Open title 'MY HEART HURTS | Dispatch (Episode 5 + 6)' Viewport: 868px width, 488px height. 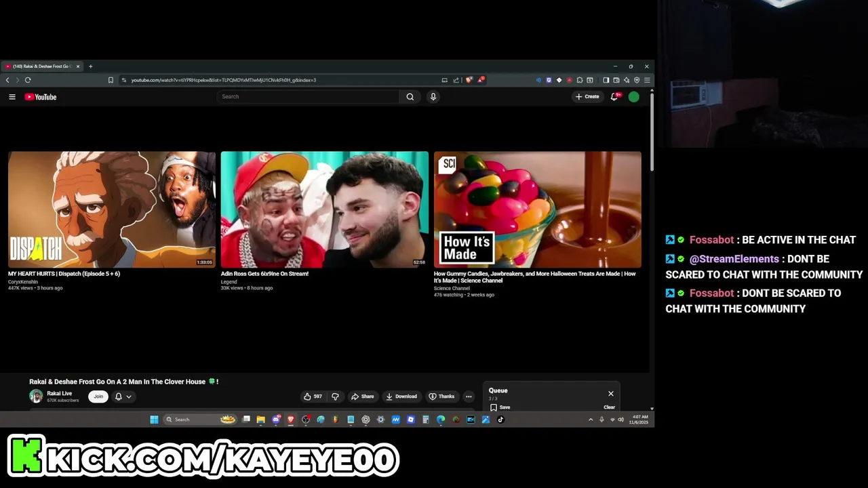click(x=64, y=274)
